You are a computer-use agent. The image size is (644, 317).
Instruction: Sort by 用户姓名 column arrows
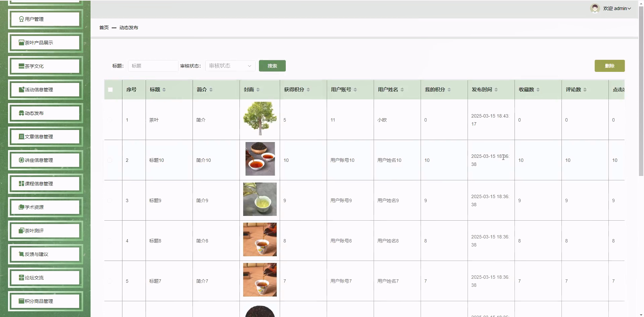[402, 90]
